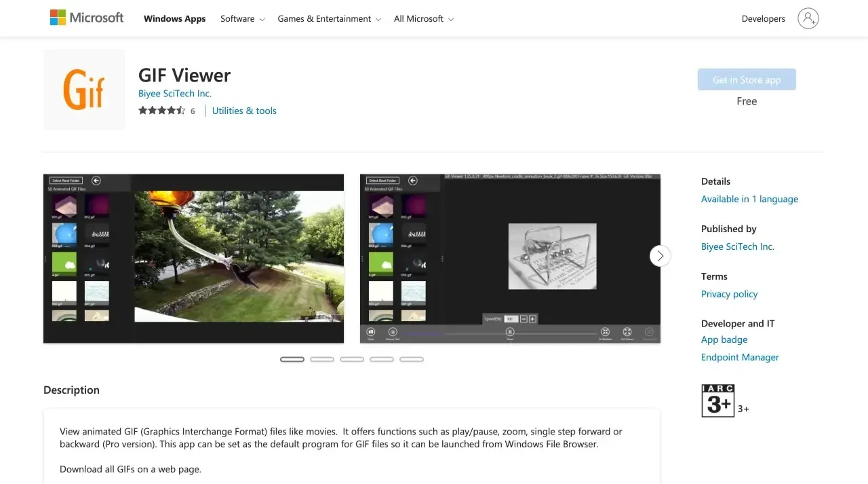Click the Description heading
This screenshot has width=868, height=484.
pos(71,390)
